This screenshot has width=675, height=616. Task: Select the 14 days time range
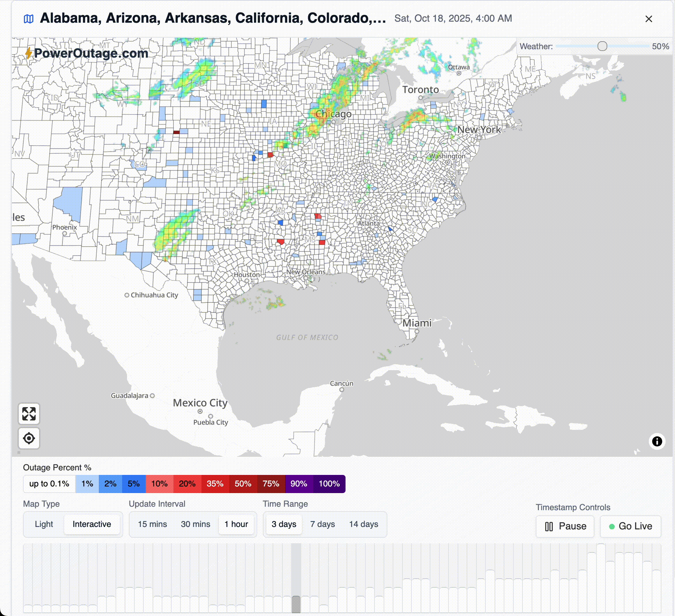click(364, 524)
